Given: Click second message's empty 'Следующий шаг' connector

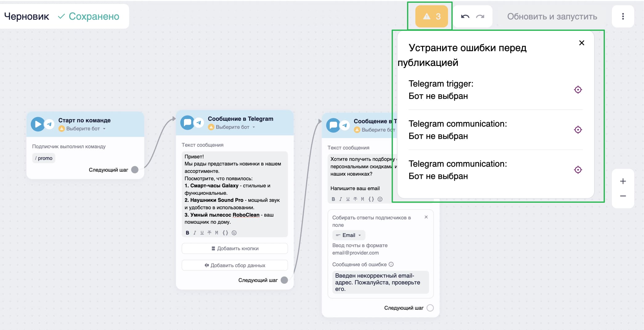Looking at the screenshot, I should point(430,308).
